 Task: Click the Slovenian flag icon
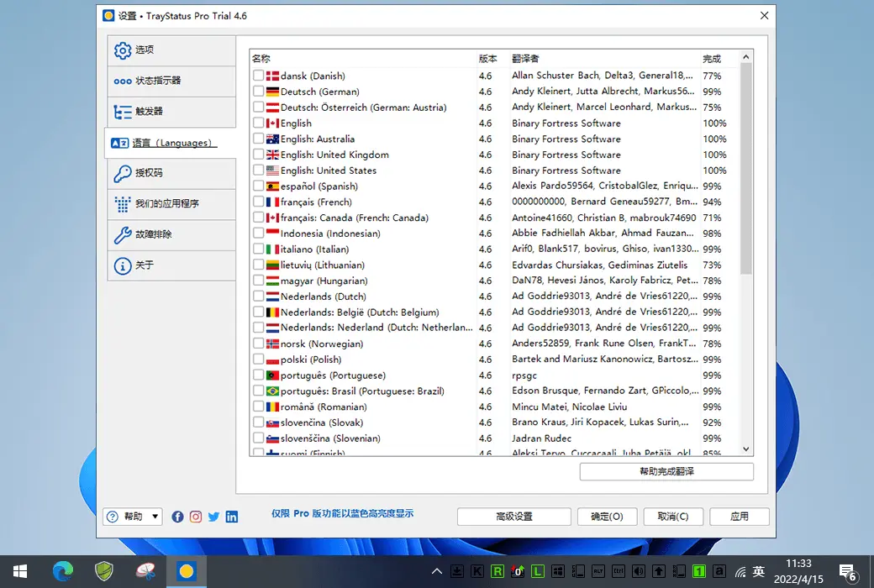tap(272, 438)
